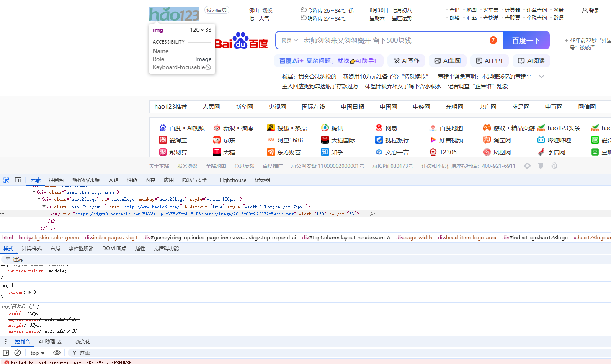Click the 过滤 funnel icon in Styles pane
611x364 pixels.
tap(7, 259)
